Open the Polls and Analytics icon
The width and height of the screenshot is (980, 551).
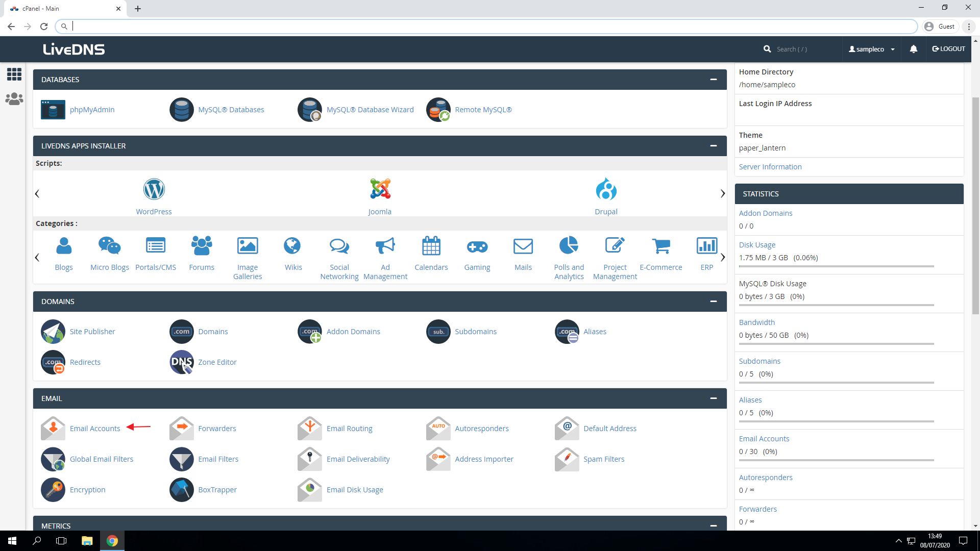(569, 245)
